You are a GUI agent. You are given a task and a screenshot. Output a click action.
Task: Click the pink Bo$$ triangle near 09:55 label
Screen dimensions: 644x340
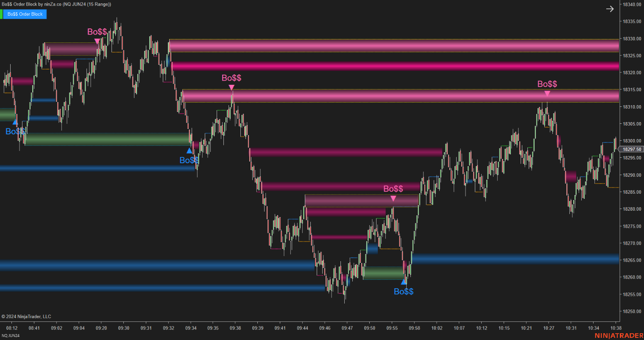[393, 198]
